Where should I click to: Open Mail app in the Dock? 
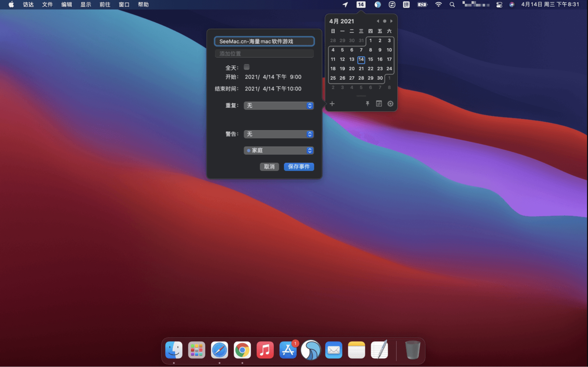click(333, 350)
